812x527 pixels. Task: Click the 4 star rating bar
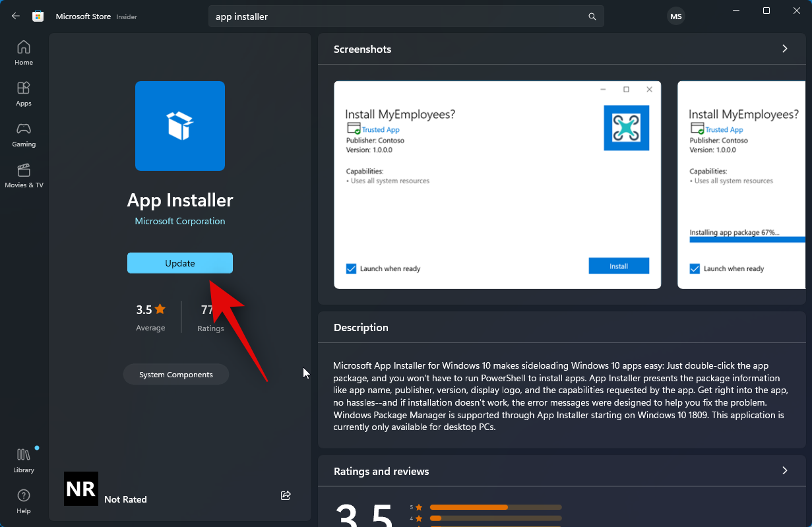tap(495, 518)
